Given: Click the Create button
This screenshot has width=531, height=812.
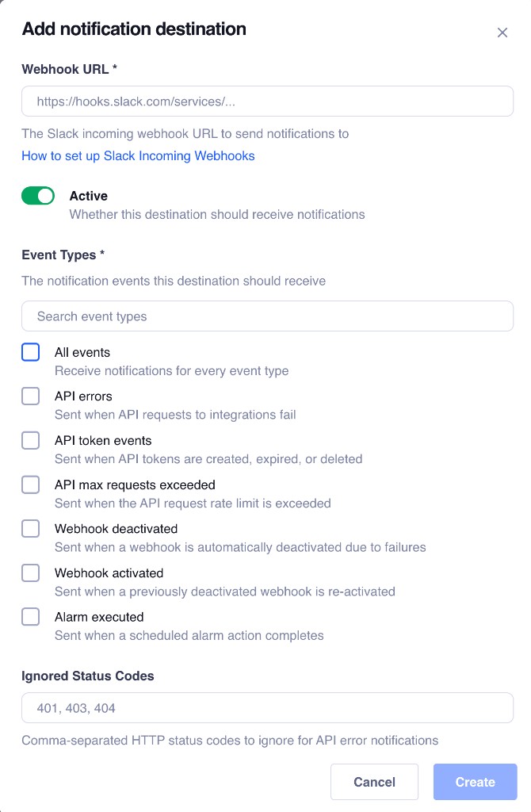Looking at the screenshot, I should coord(475,782).
